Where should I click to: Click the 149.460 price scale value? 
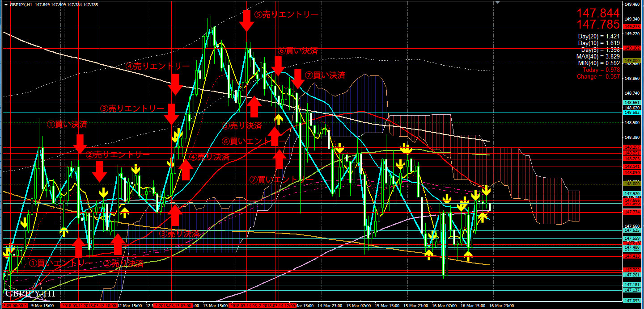631,4
